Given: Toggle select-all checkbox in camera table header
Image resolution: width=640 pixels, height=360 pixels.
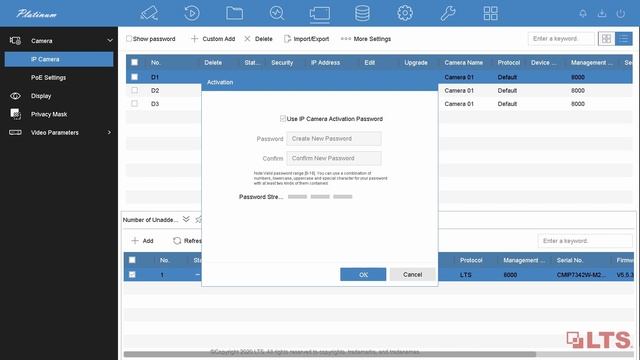Looking at the screenshot, I should pos(134,62).
